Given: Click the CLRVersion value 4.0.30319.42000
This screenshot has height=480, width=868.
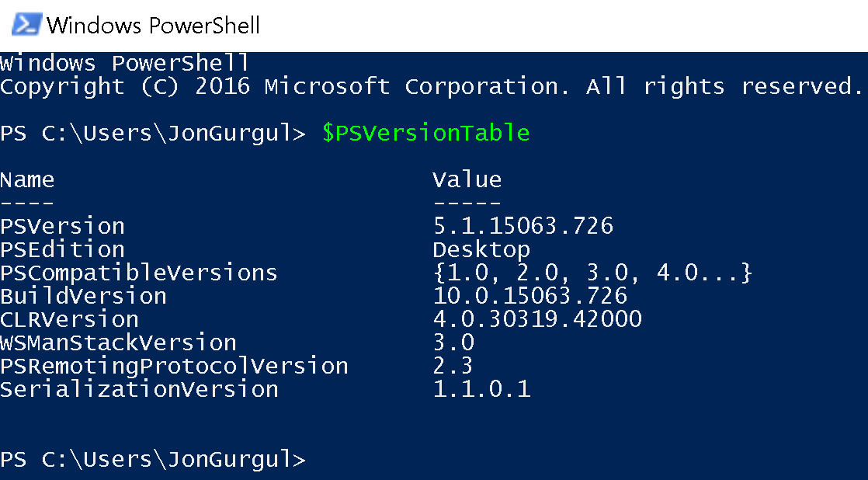Looking at the screenshot, I should click(537, 319).
